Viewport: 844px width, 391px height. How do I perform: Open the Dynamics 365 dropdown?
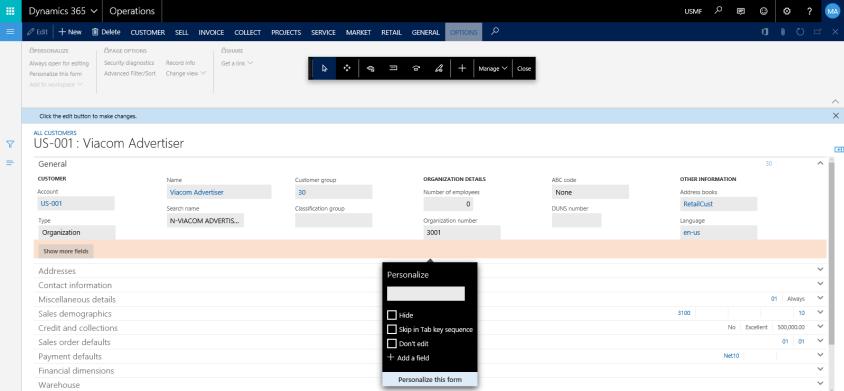[62, 11]
